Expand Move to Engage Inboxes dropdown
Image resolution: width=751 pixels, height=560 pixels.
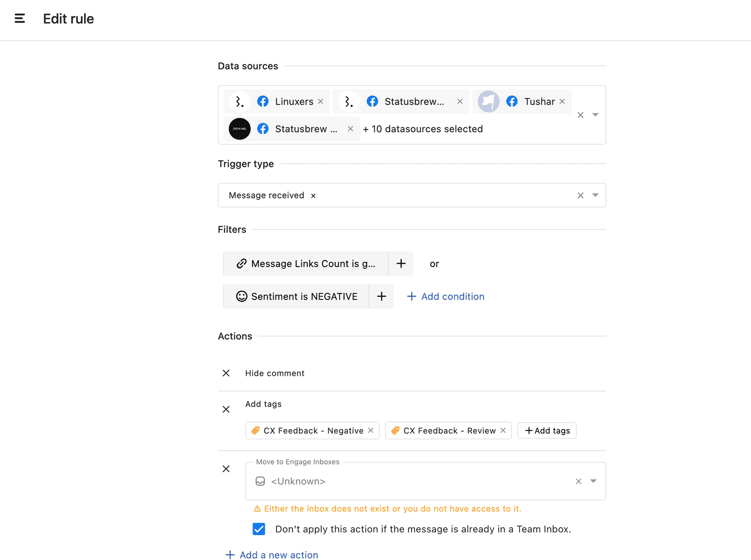click(593, 481)
